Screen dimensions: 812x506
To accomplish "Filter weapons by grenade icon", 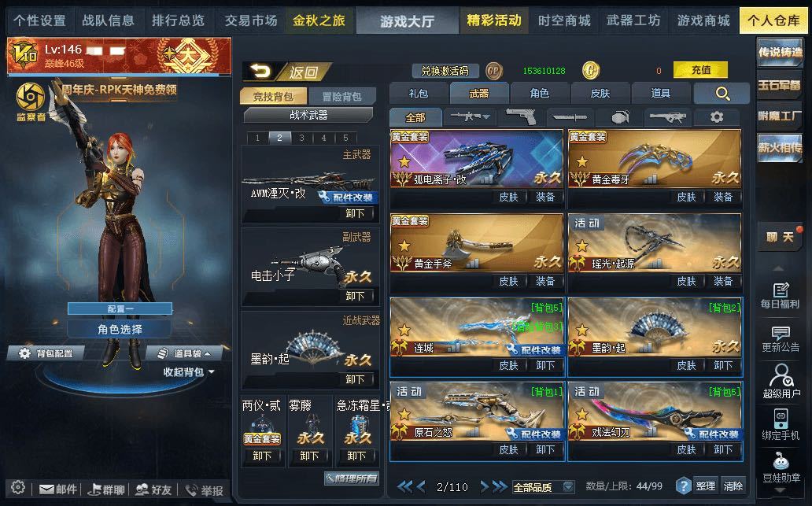I will coord(620,117).
